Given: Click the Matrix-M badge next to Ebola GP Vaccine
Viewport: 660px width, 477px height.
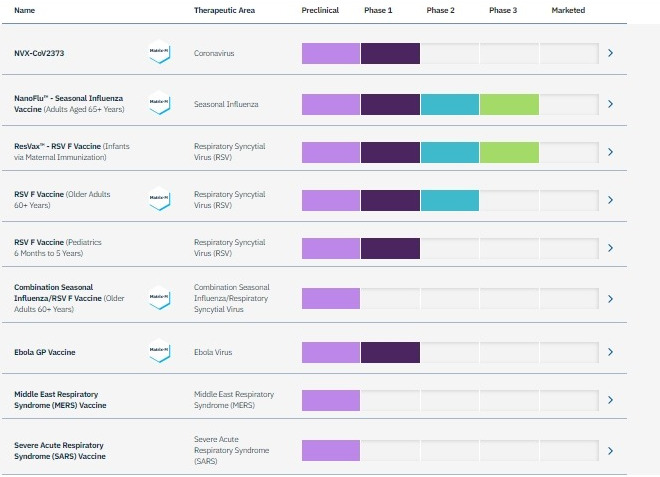Looking at the screenshot, I should (160, 351).
